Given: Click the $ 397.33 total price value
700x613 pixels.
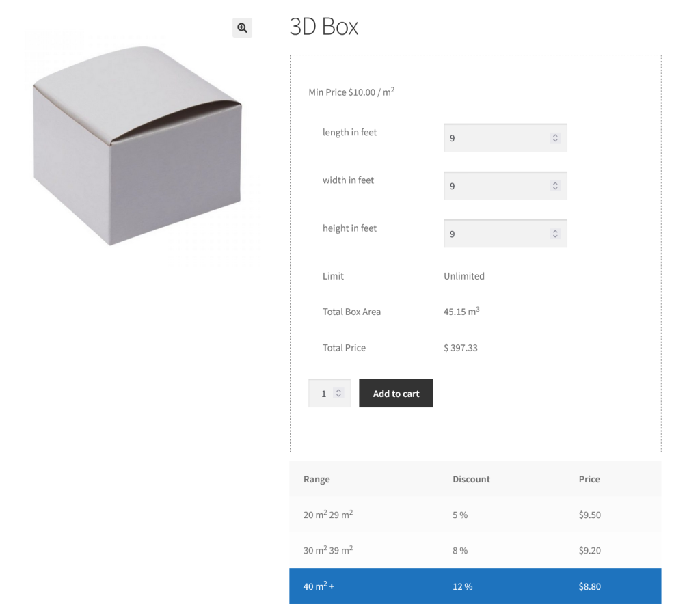Looking at the screenshot, I should tap(461, 348).
